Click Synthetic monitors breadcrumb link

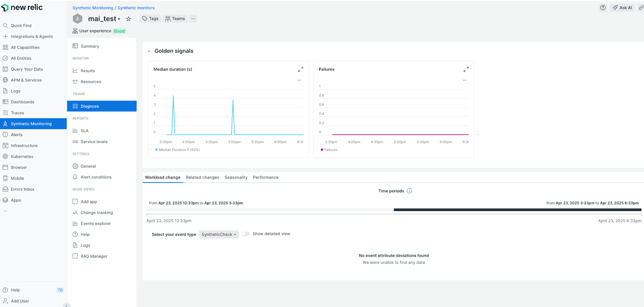click(136, 8)
